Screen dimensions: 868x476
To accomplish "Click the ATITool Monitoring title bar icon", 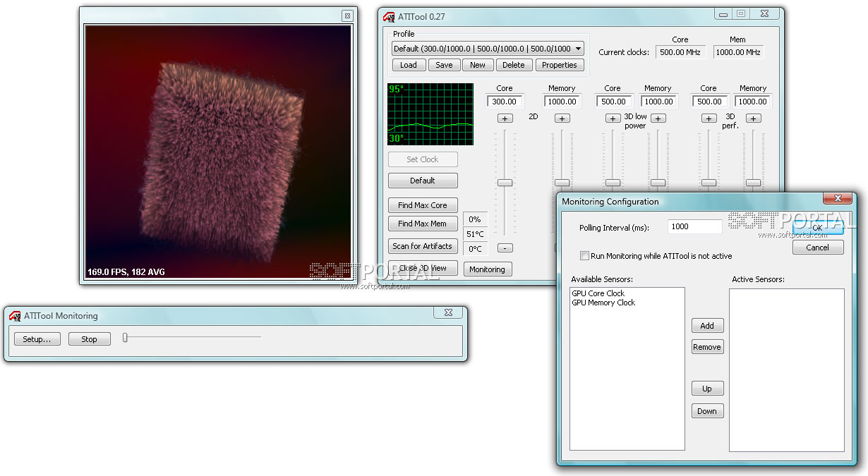I will (15, 316).
